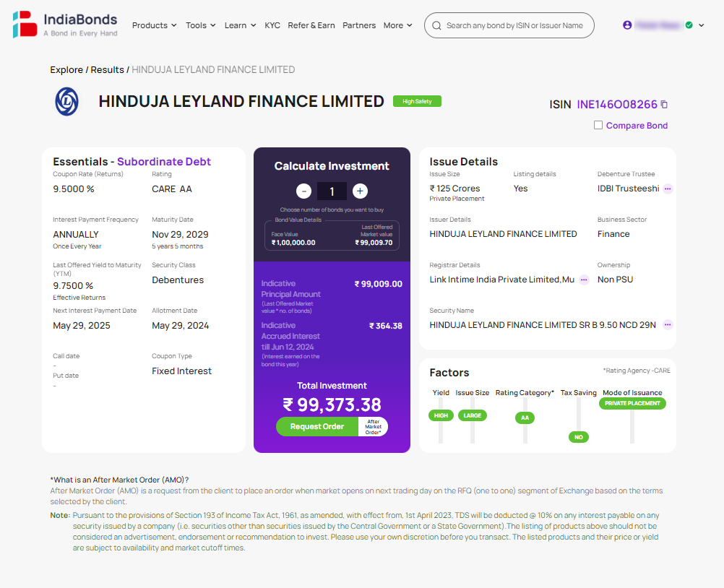This screenshot has width=724, height=588.
Task: Expand Registrar Details ellipsis
Action: [584, 280]
